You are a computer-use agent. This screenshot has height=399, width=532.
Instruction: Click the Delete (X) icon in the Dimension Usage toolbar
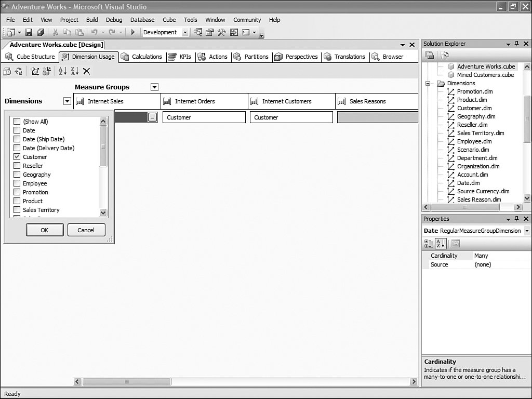[x=87, y=71]
